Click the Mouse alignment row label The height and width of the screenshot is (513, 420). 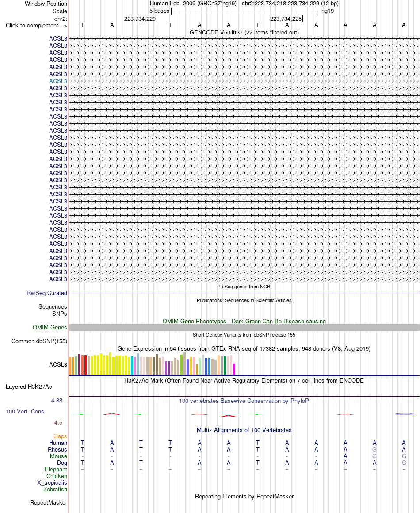pos(58,456)
